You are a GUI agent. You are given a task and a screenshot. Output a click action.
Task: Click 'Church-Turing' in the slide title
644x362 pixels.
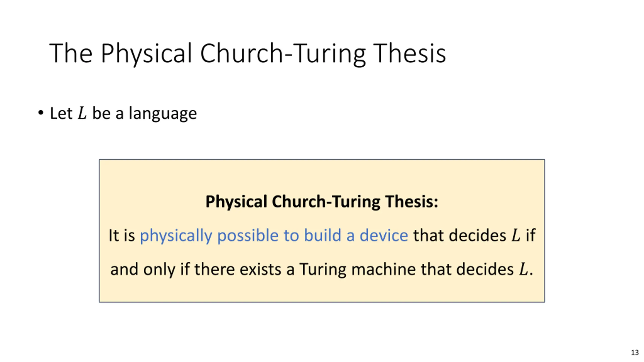coord(283,54)
